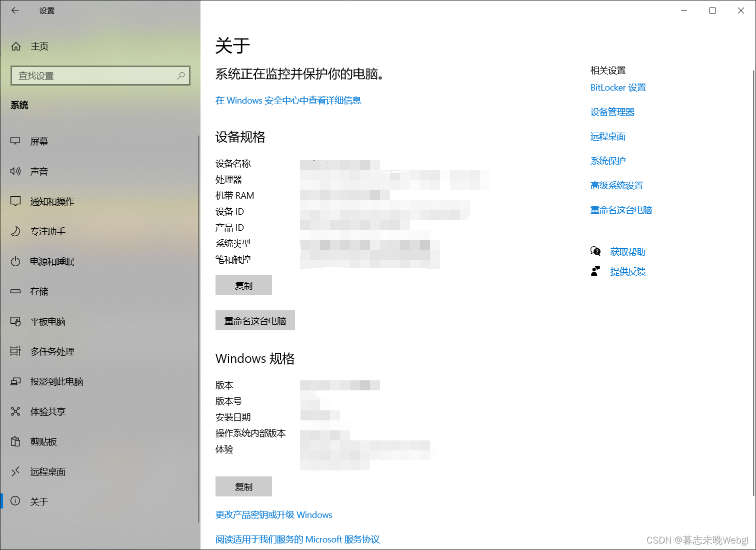Click the 系统类型 label
Image resolution: width=756 pixels, height=550 pixels.
(x=233, y=244)
